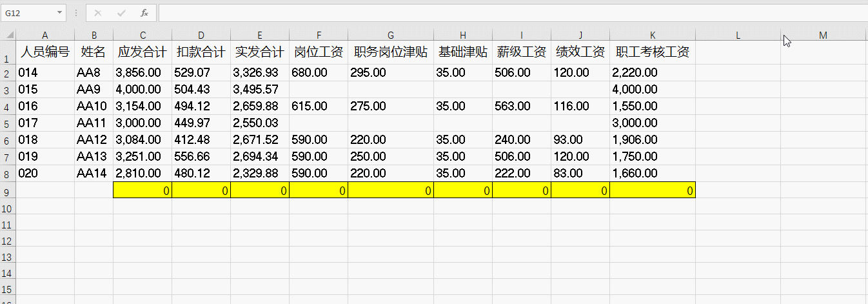Screen dimensions: 868x304
Task: Select cell with value 3,000.00 in column K
Action: tap(653, 123)
